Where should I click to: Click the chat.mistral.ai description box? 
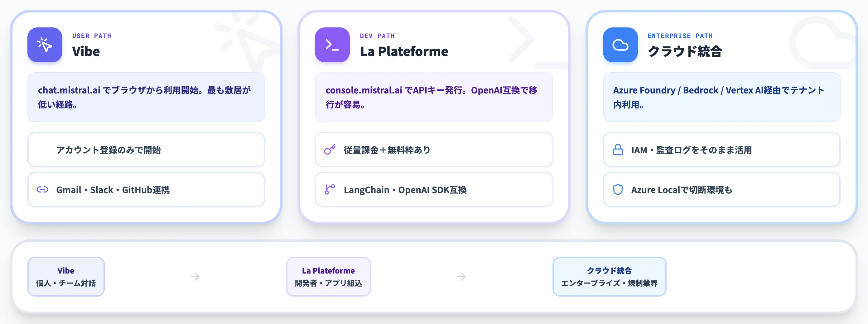146,97
